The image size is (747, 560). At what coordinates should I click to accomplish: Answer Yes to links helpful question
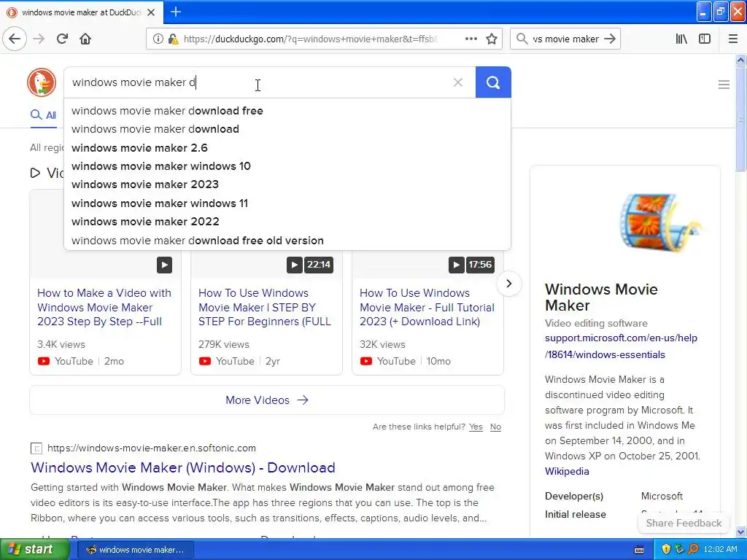coord(476,427)
